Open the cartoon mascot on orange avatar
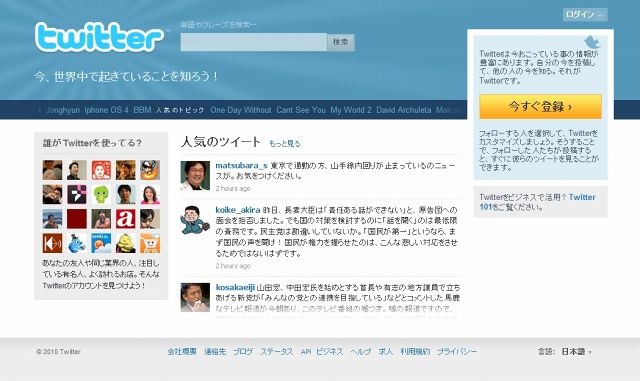This screenshot has height=381, width=640. point(150,170)
